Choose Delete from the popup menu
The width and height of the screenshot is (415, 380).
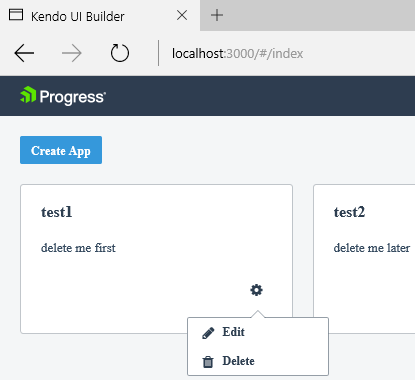(258, 361)
